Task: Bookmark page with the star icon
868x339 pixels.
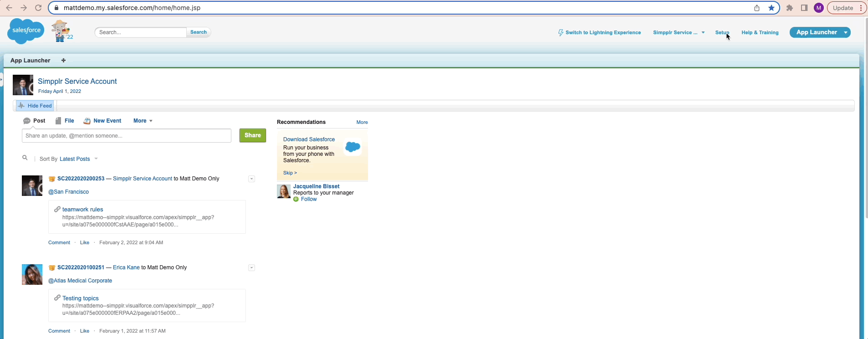Action: pyautogui.click(x=771, y=8)
